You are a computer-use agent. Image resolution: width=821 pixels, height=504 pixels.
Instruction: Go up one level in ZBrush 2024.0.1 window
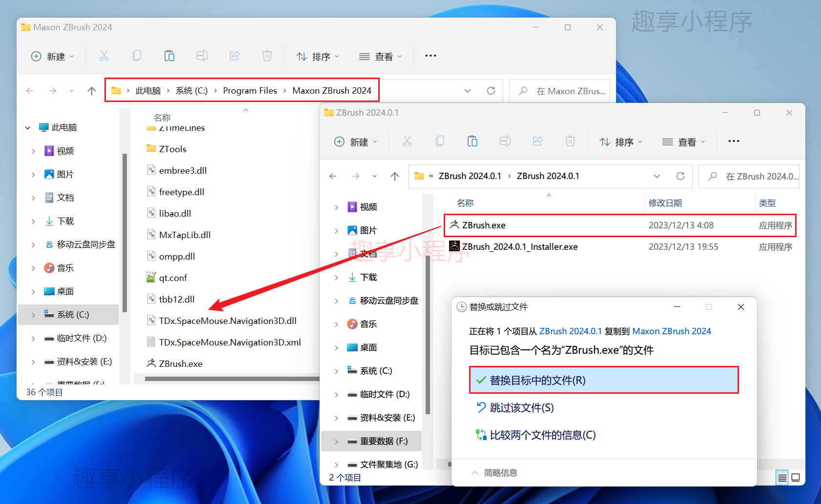click(x=395, y=176)
